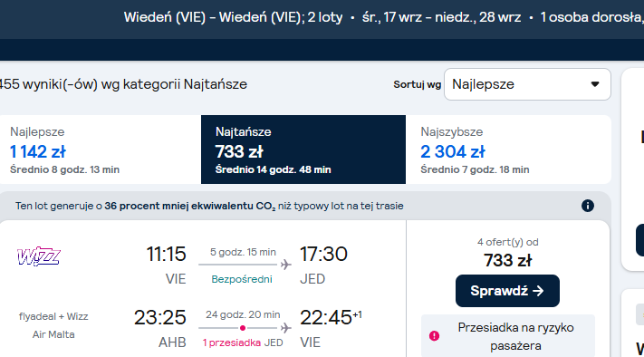The height and width of the screenshot is (357, 644).
Task: Click the 4 ofert(y) od 733 zł price
Action: 507,260
